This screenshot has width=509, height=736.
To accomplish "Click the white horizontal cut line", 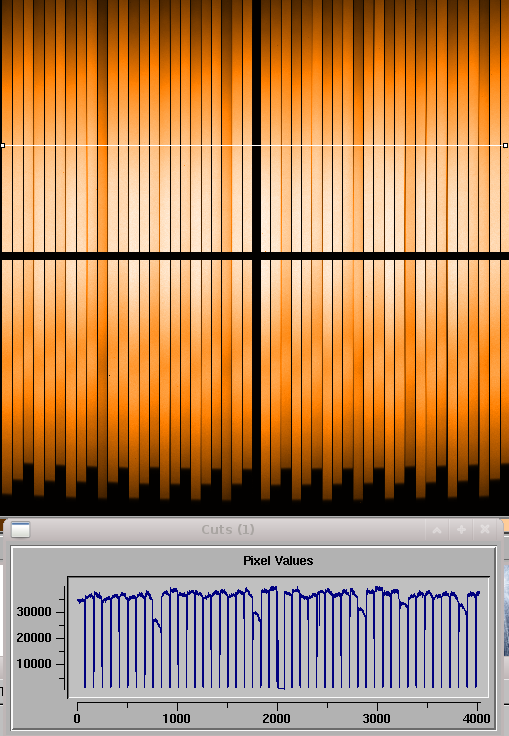I will tap(254, 146).
